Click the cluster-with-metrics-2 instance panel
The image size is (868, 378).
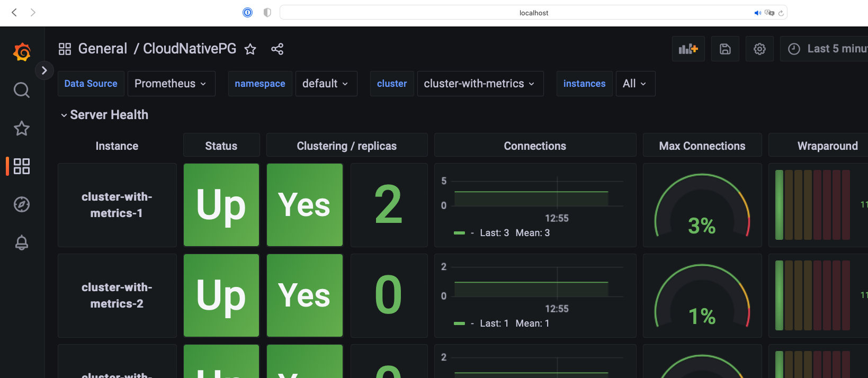tap(117, 295)
